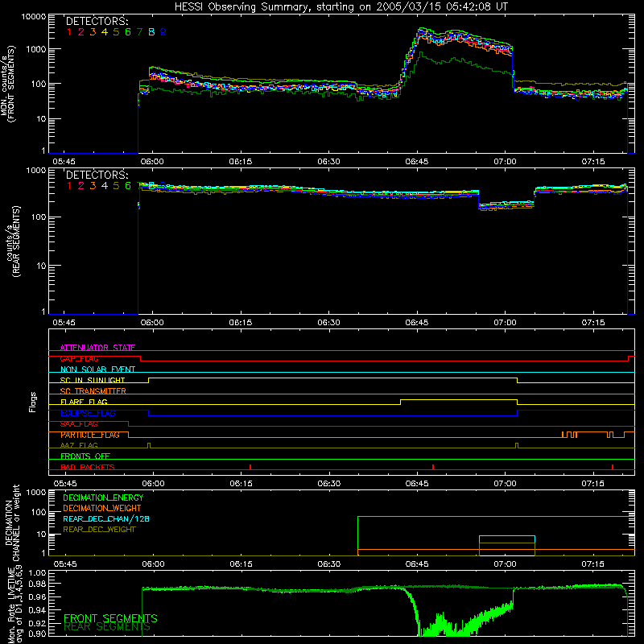Click the BAD_PACKETS red tick mark nearest 06:15
644x644 pixels.
[x=250, y=467]
